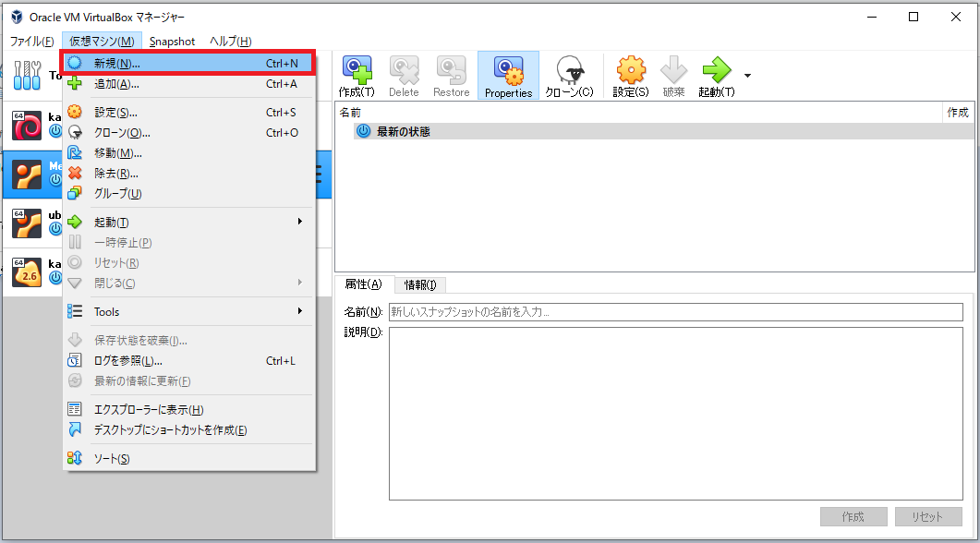Close the 仮想マシン(M) menu in the menu bar

point(102,42)
